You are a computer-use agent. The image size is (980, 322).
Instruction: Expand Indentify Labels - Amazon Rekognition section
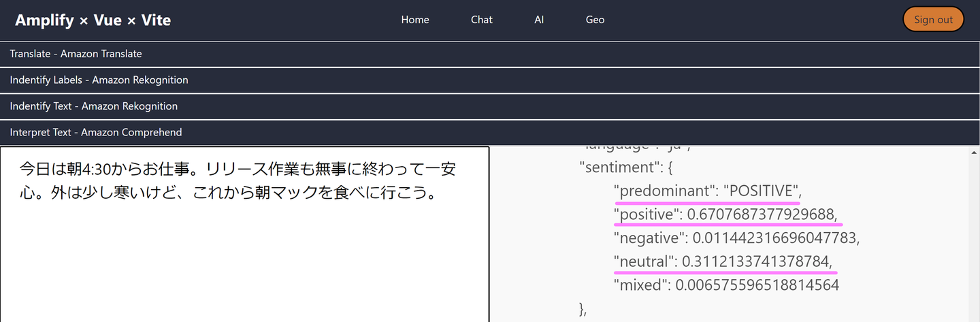pos(99,80)
